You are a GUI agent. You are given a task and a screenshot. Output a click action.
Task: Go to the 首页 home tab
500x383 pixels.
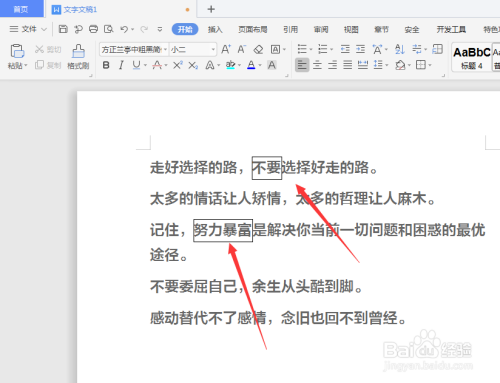pos(21,9)
